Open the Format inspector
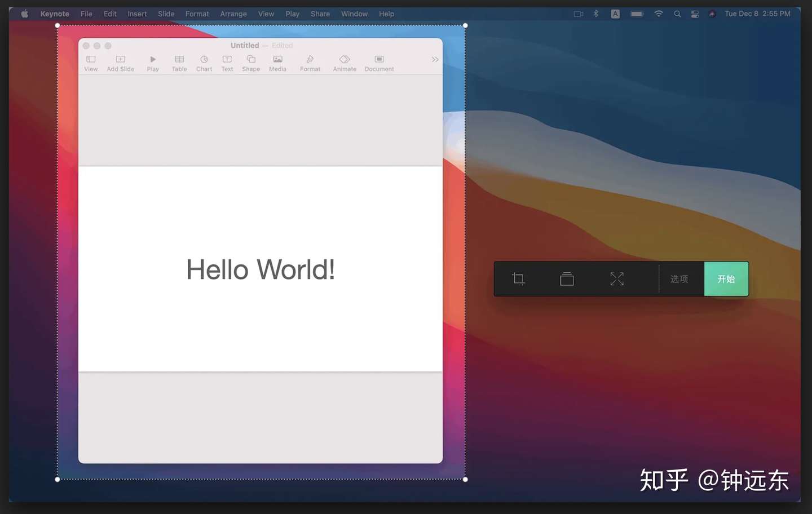 coord(310,63)
